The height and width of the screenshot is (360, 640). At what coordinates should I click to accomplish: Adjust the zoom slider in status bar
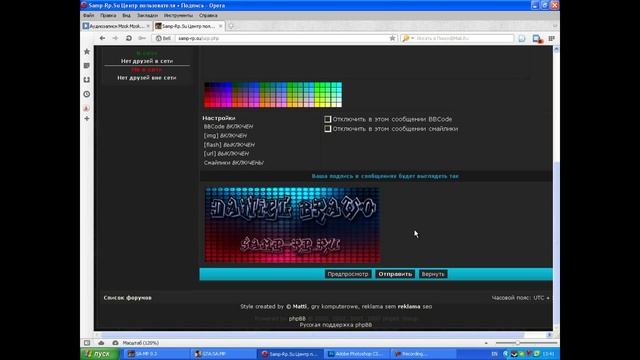(517, 343)
